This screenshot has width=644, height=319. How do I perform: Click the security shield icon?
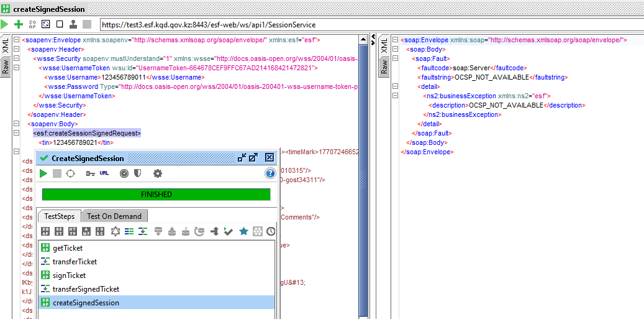[138, 173]
